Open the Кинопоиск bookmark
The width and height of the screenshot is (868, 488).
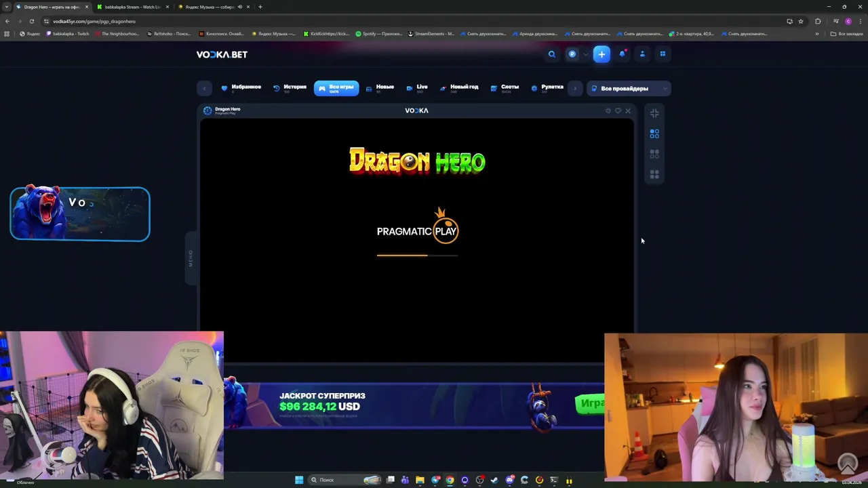coord(221,34)
